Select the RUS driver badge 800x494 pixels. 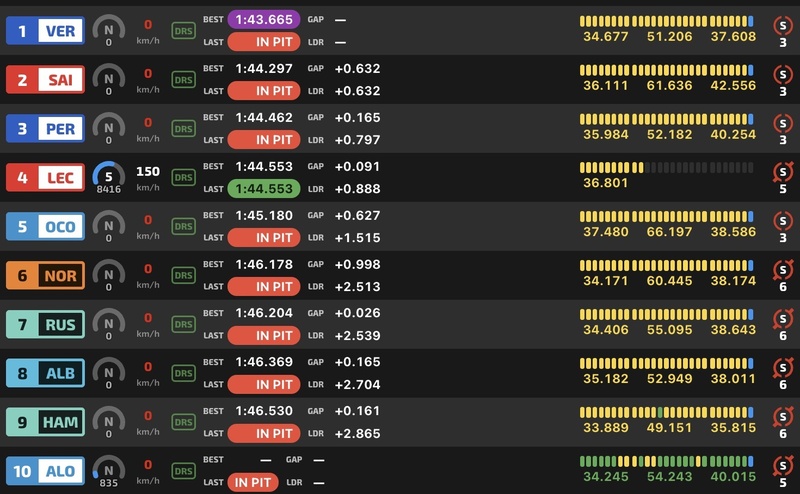(x=45, y=325)
